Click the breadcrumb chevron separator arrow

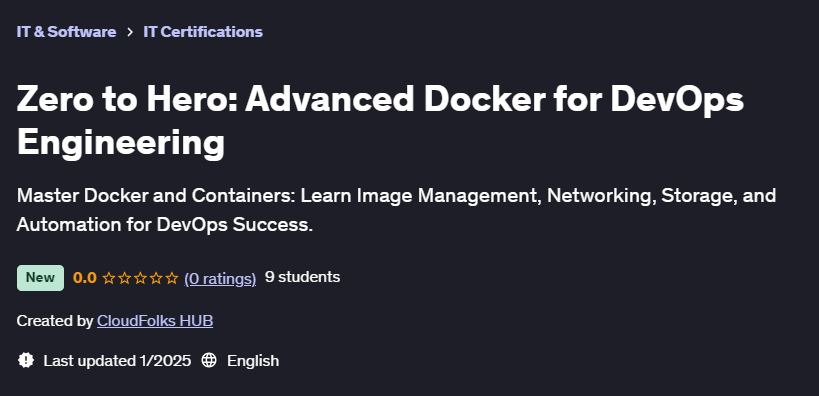[x=130, y=32]
